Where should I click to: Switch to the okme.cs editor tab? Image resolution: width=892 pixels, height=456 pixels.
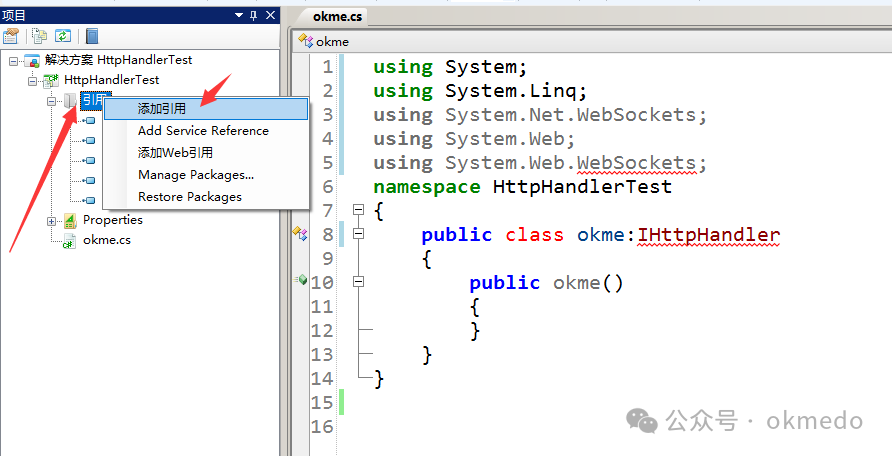click(337, 16)
